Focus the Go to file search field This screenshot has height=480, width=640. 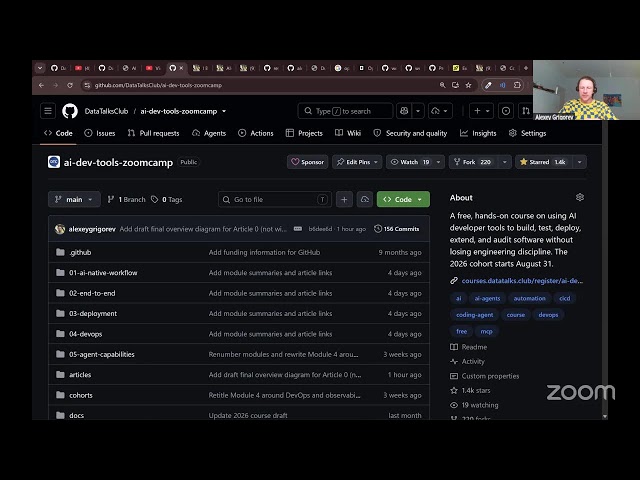[275, 200]
